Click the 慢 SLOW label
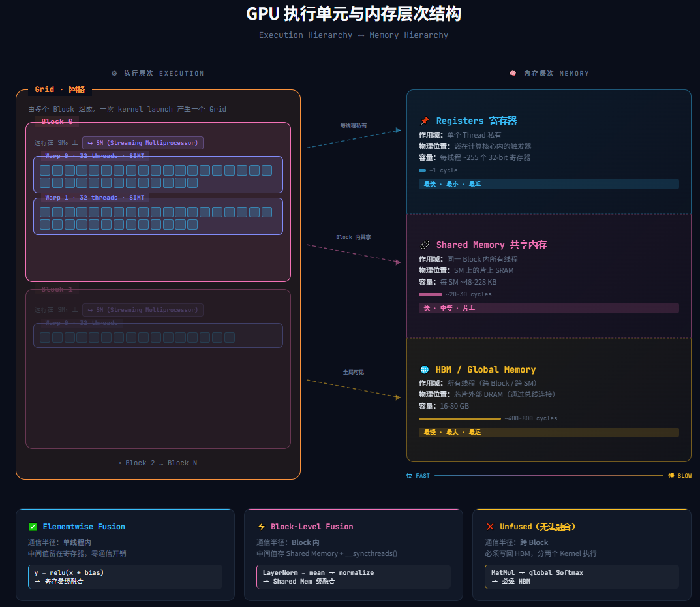The width and height of the screenshot is (700, 607). (x=680, y=476)
